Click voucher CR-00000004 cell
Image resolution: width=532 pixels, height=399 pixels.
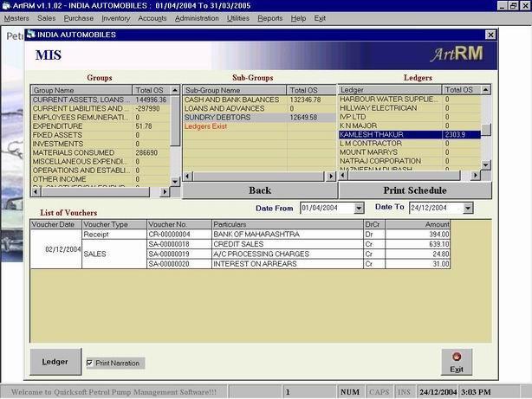pyautogui.click(x=179, y=235)
